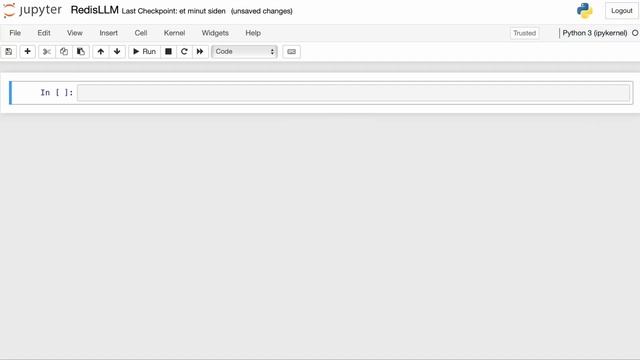Click inside the empty code cell
The height and width of the screenshot is (360, 640).
tap(353, 93)
